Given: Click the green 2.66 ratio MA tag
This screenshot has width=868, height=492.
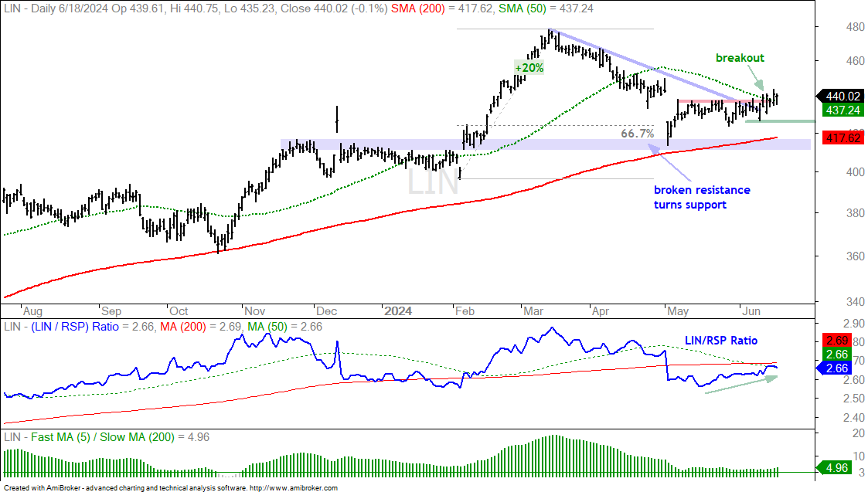Looking at the screenshot, I should 836,355.
